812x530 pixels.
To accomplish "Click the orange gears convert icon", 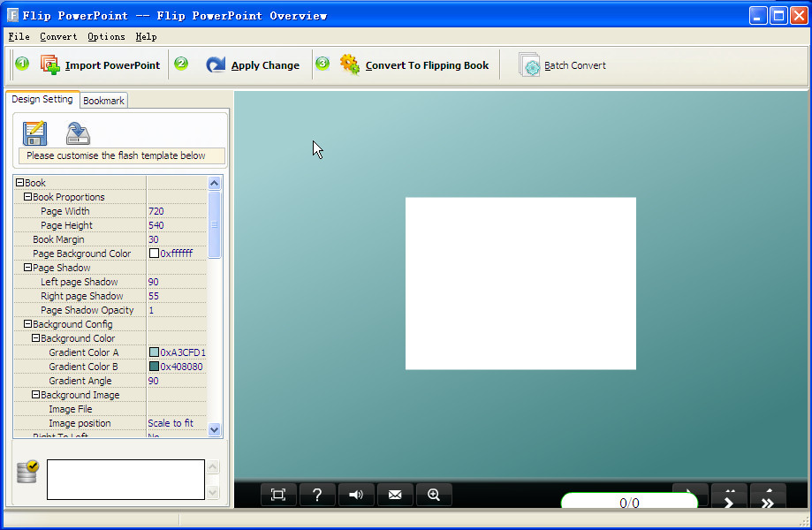I will point(350,64).
